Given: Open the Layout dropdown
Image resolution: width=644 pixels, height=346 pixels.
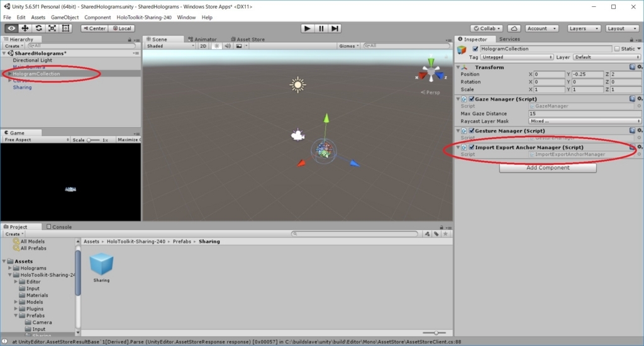Looking at the screenshot, I should 622,28.
